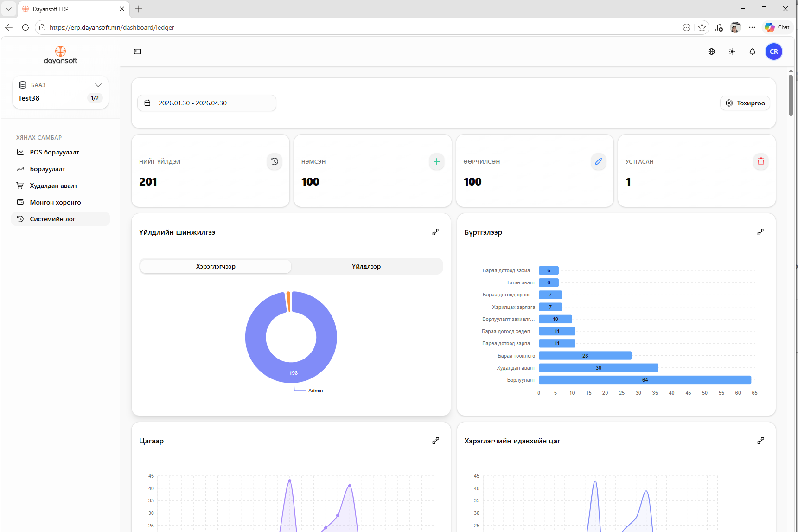Expand the Цагаар chart fullscreen
798x532 pixels.
pyautogui.click(x=436, y=441)
